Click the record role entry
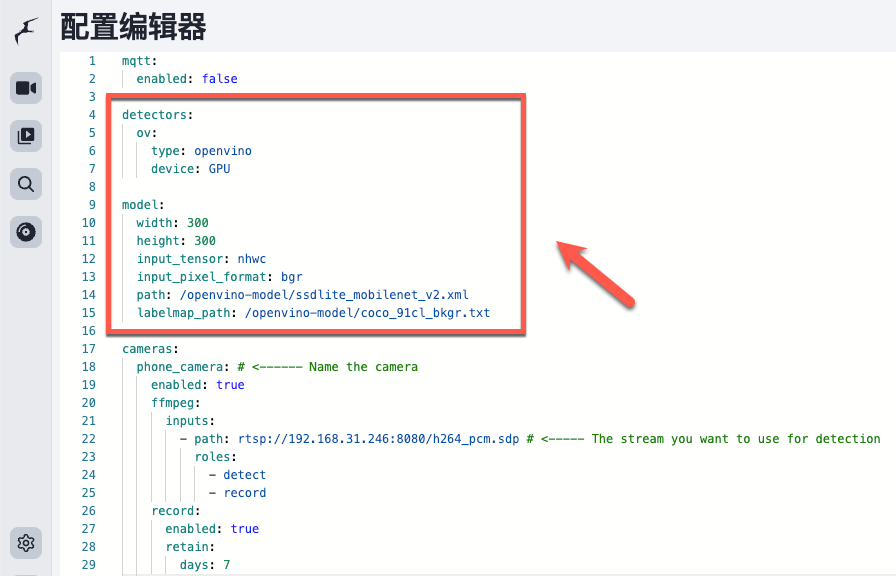 [244, 492]
